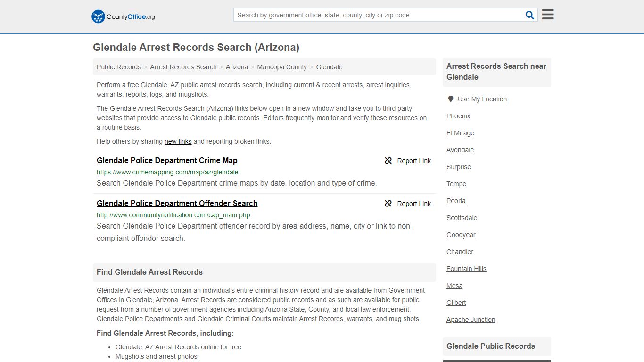The height and width of the screenshot is (362, 644).
Task: Open Maricopa County breadcrumb
Action: (x=282, y=67)
